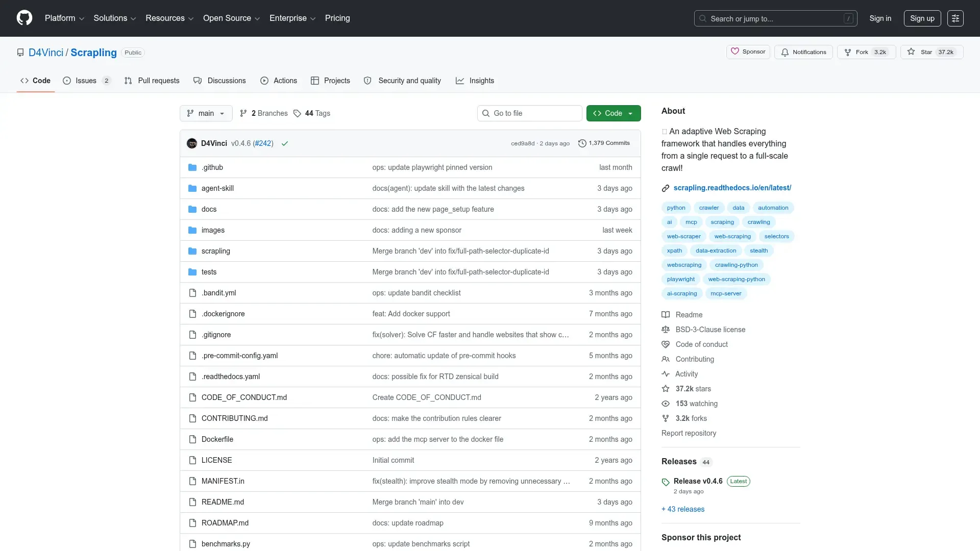Switch to the Issues tab

click(86, 81)
